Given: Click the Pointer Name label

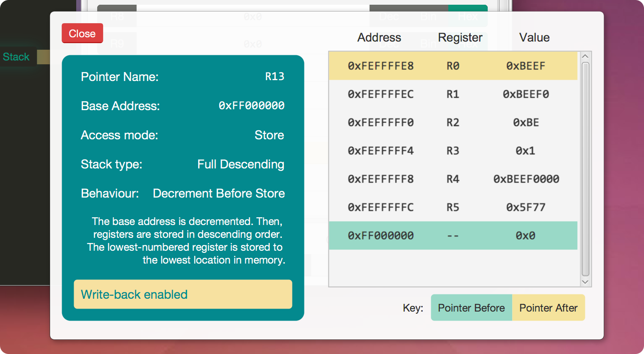Looking at the screenshot, I should [120, 77].
